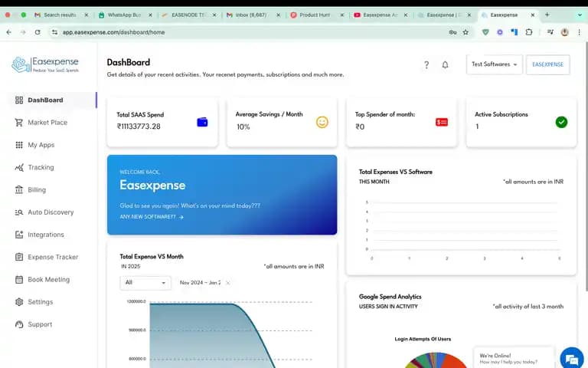Expand the Test Softwares dropdown
The height and width of the screenshot is (368, 588).
(495, 64)
